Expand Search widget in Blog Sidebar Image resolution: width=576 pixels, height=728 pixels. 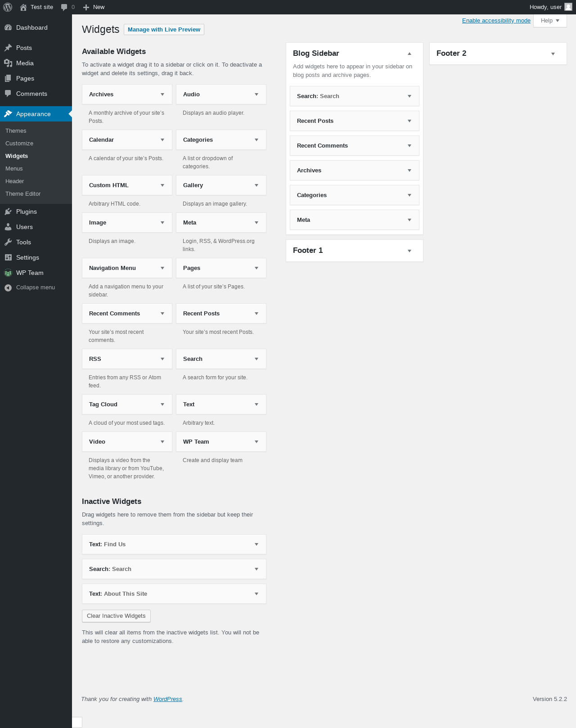[x=409, y=96]
